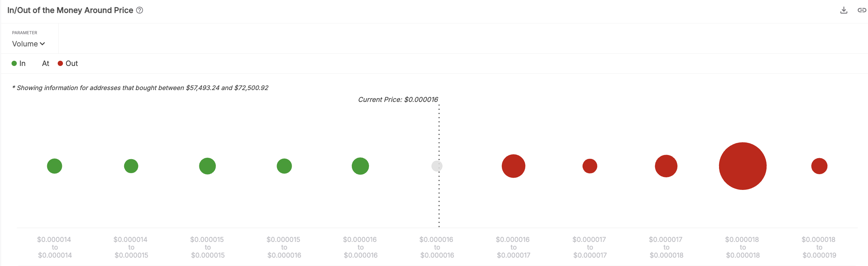Toggle the At legend item
Image resolution: width=868 pixels, height=266 pixels.
(45, 63)
